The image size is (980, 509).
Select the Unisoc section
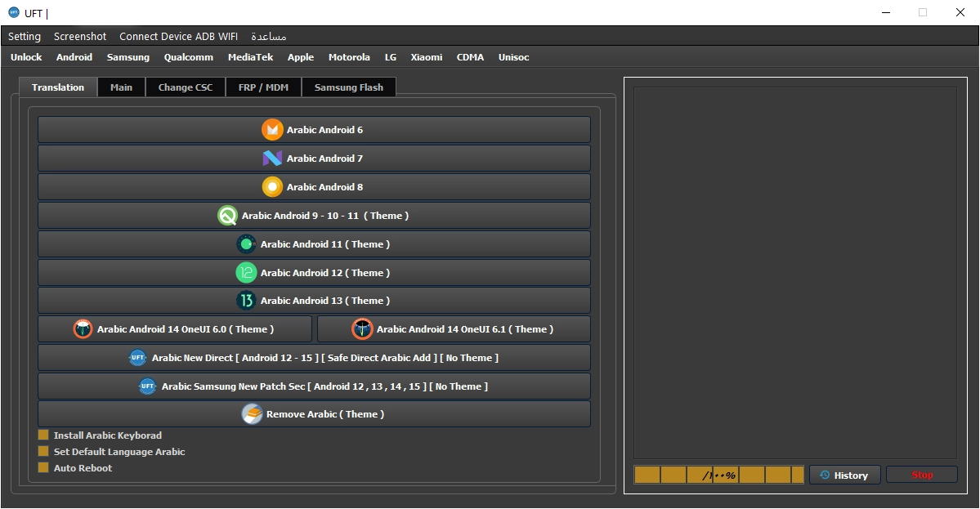(x=514, y=57)
